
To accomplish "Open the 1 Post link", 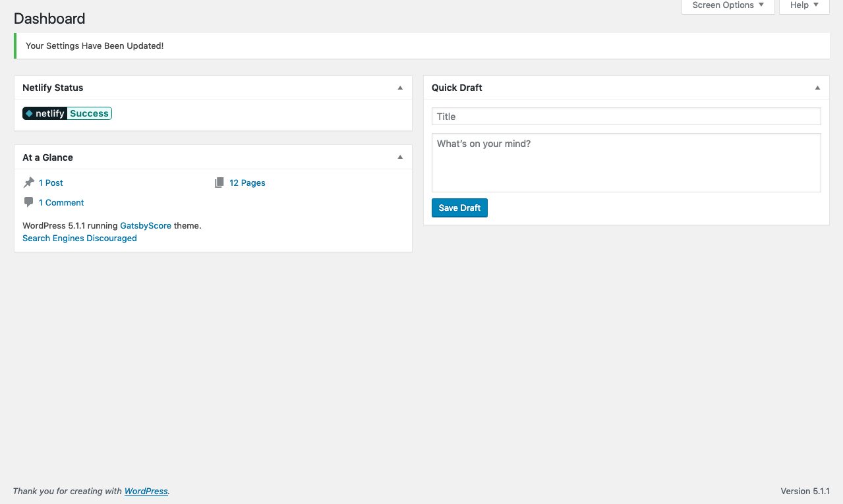I will (x=51, y=182).
